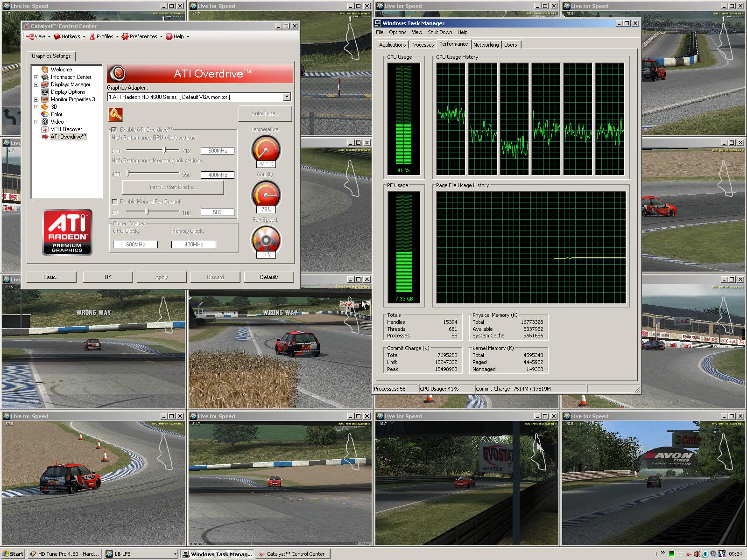The width and height of the screenshot is (747, 560).
Task: Select the Graphics Settings tab
Action: [x=51, y=56]
